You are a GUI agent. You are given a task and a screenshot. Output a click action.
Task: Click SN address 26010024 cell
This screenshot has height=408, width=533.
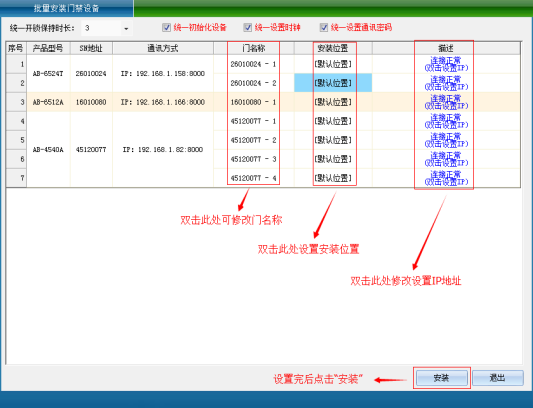click(x=91, y=73)
